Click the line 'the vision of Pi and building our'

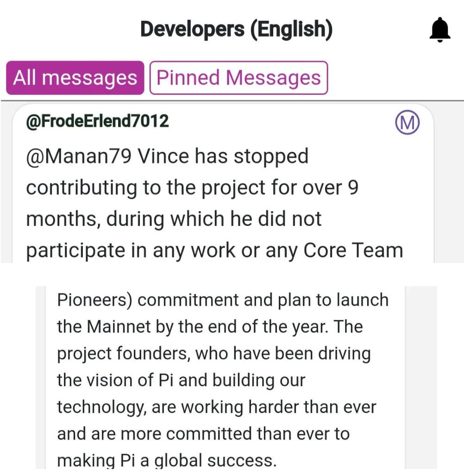[181, 380]
